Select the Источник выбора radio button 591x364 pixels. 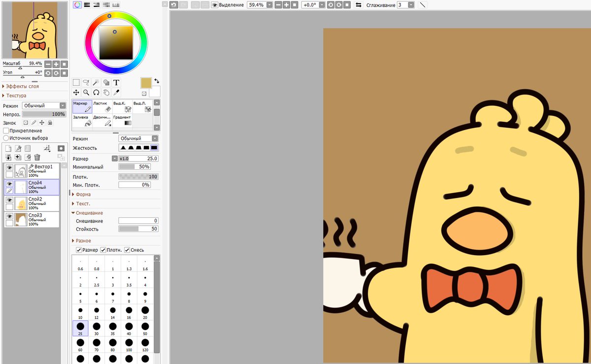click(6, 138)
